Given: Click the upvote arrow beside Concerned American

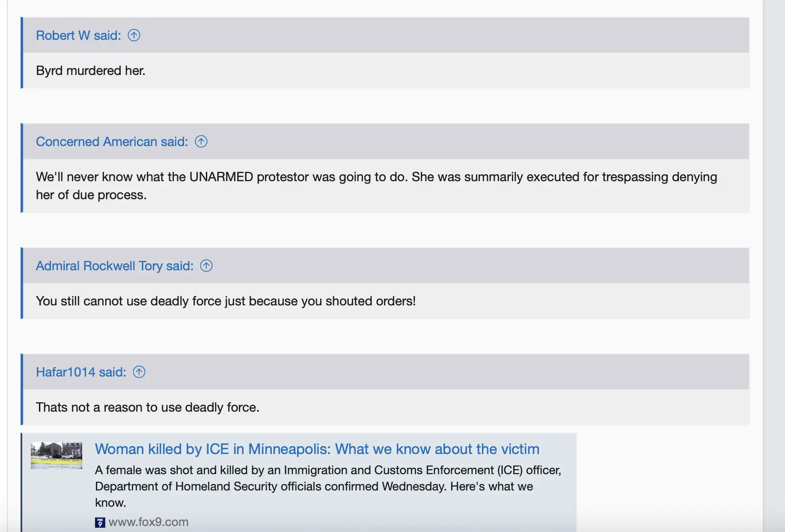Looking at the screenshot, I should [x=201, y=141].
